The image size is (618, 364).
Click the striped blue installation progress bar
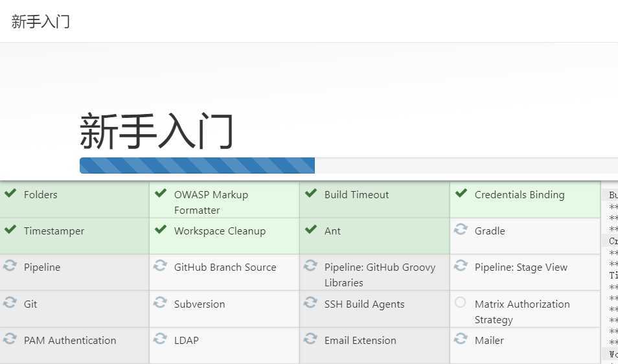[197, 165]
